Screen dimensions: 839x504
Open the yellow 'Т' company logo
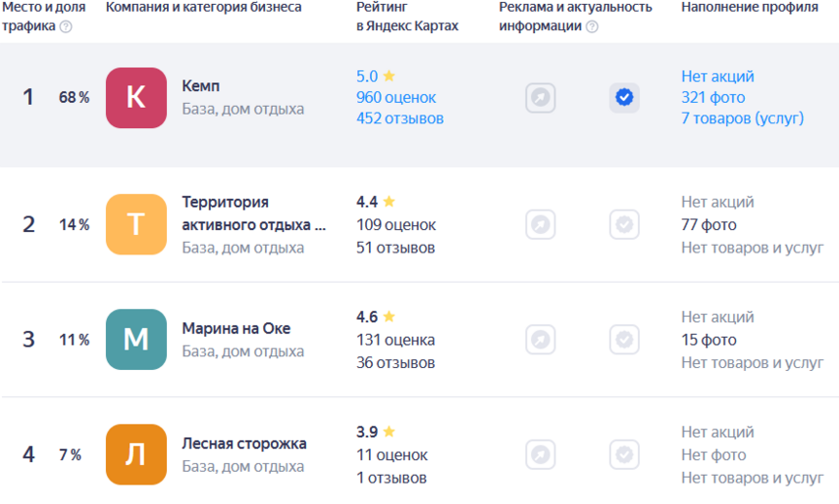(136, 224)
